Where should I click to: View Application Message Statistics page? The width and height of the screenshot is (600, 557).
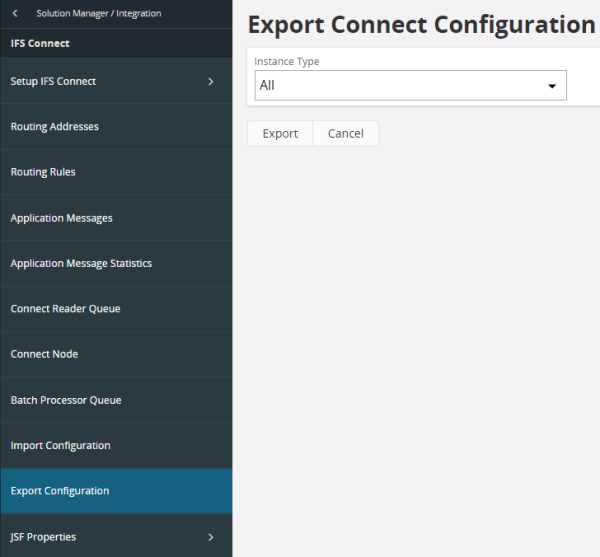pos(116,264)
